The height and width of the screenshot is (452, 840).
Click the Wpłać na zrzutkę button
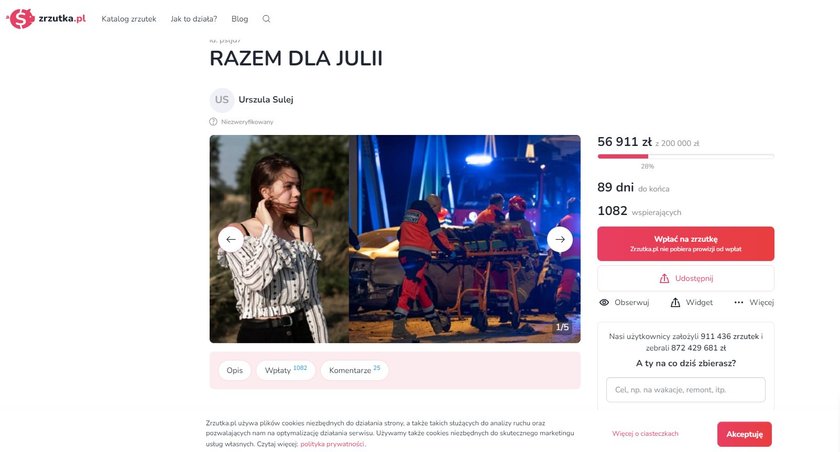(686, 244)
